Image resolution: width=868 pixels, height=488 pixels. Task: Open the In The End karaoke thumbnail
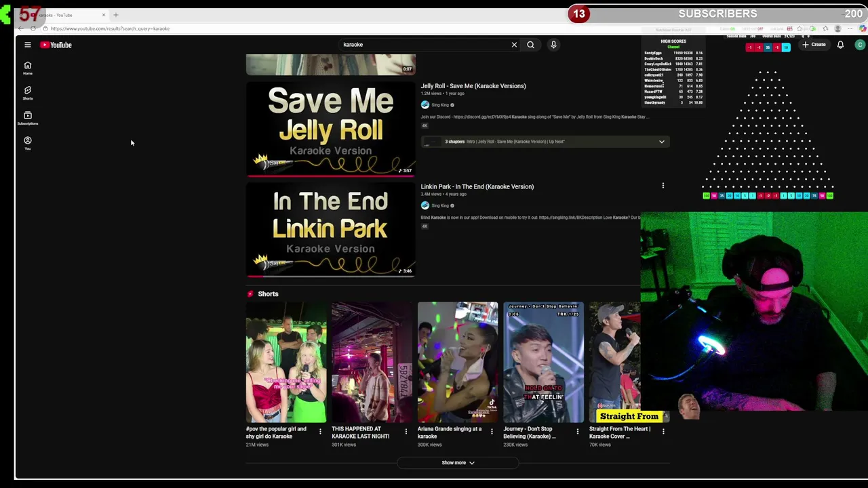coord(331,229)
